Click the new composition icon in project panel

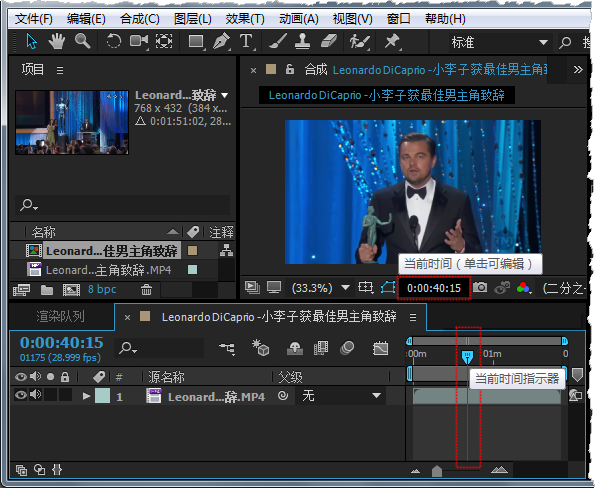click(x=71, y=290)
